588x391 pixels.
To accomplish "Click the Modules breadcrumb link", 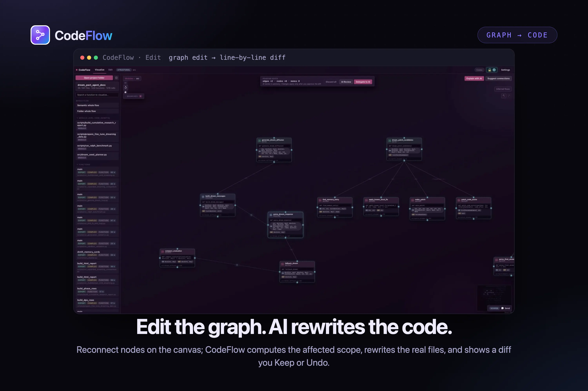I will coord(129,79).
